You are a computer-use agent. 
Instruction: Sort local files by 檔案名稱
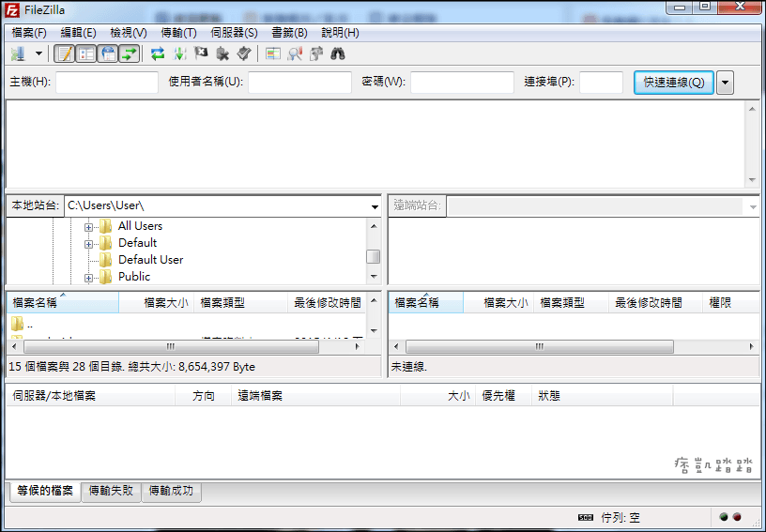[x=63, y=303]
